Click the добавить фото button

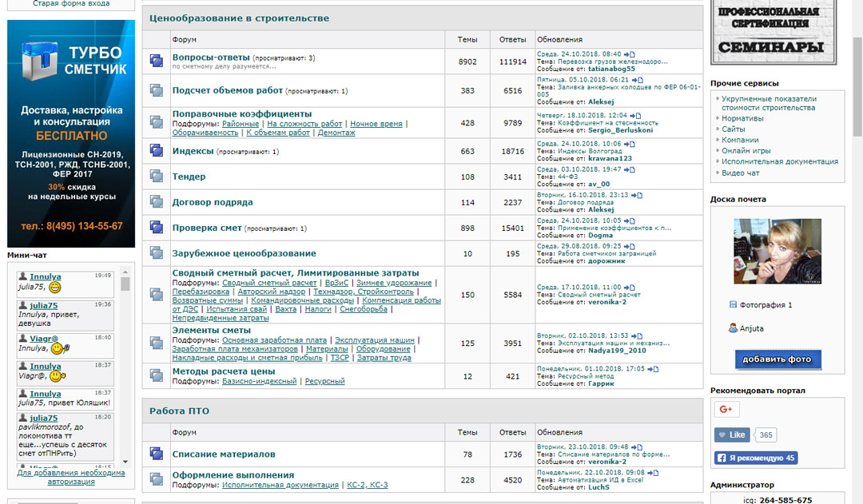tap(777, 359)
